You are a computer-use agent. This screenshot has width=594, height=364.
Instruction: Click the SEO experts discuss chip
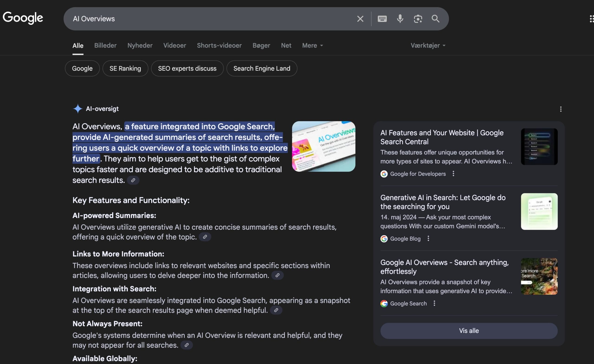187,68
